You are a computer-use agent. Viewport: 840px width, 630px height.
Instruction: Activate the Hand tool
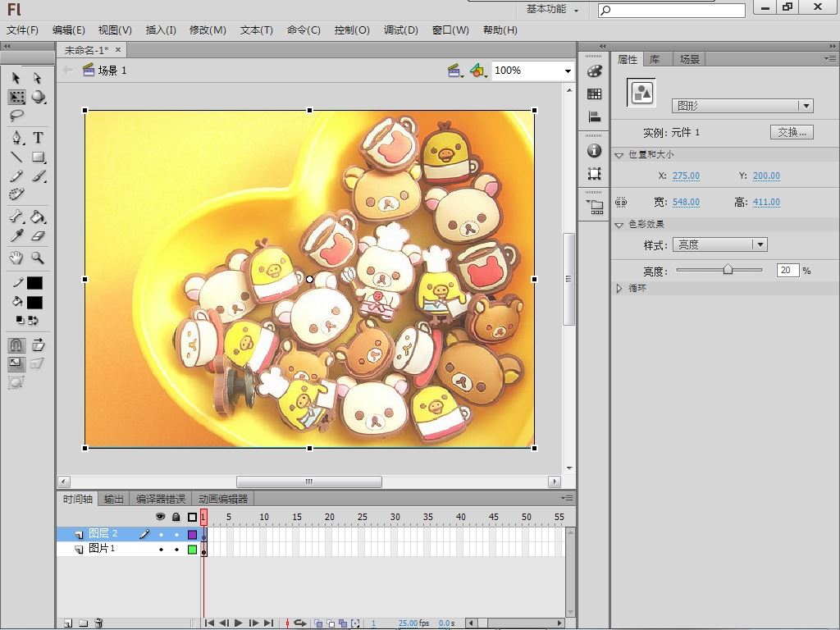(x=16, y=258)
